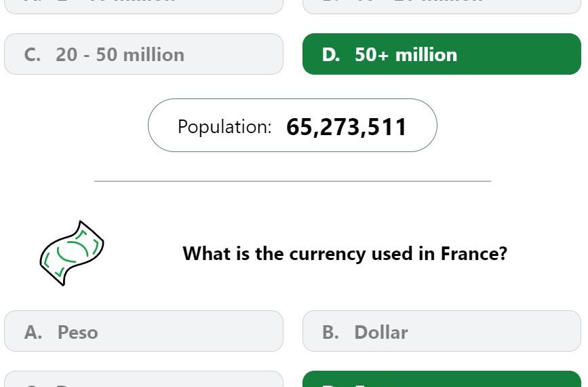Click the France currency question text

(345, 253)
